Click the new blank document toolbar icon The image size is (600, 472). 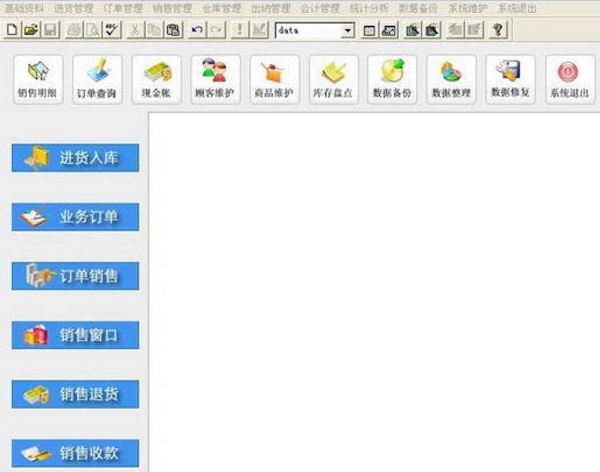tap(12, 30)
